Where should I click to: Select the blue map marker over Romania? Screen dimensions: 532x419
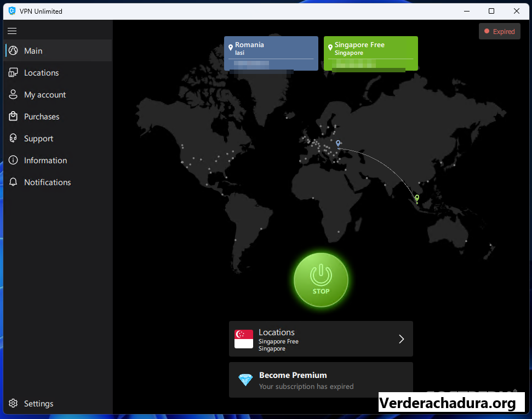click(x=338, y=144)
